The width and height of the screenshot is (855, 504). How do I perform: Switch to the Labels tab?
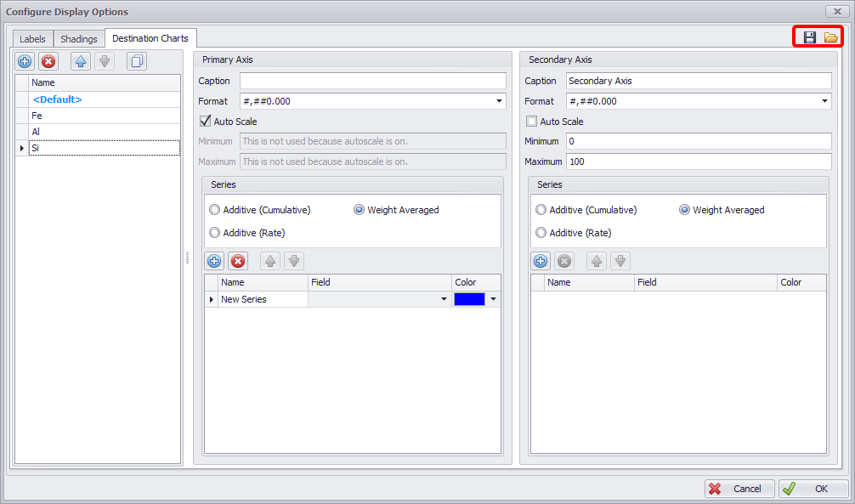coord(32,39)
